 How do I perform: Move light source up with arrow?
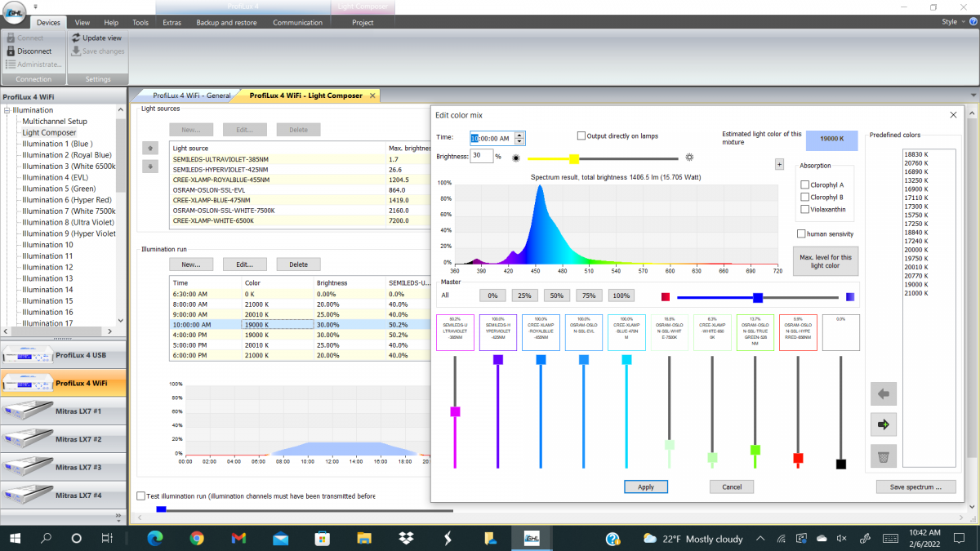(x=149, y=148)
